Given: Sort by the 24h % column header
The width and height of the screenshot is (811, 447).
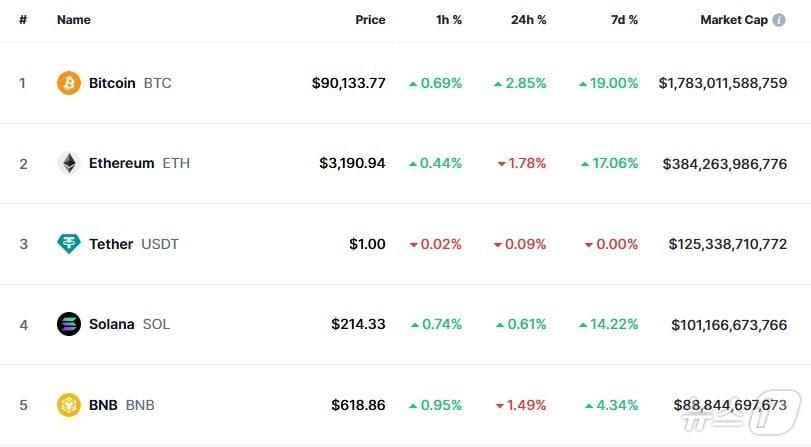Looking at the screenshot, I should (x=528, y=20).
